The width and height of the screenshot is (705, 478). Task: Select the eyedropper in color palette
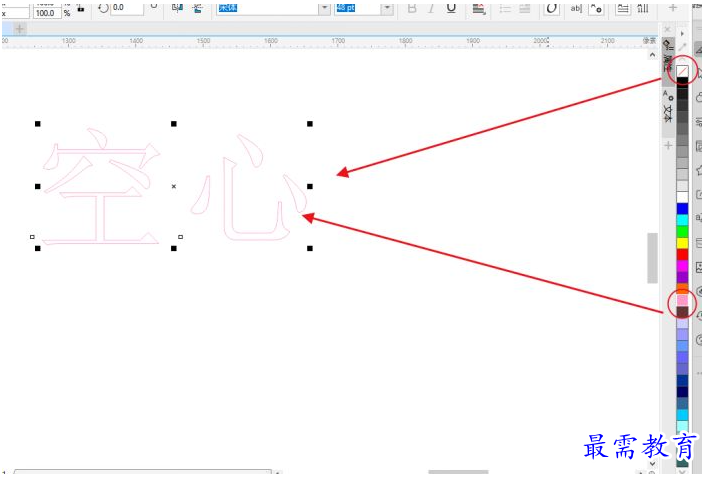(683, 47)
